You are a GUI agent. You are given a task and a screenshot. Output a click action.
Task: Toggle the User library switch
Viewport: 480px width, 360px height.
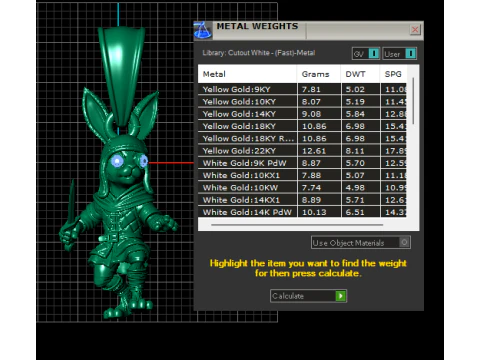coord(400,54)
